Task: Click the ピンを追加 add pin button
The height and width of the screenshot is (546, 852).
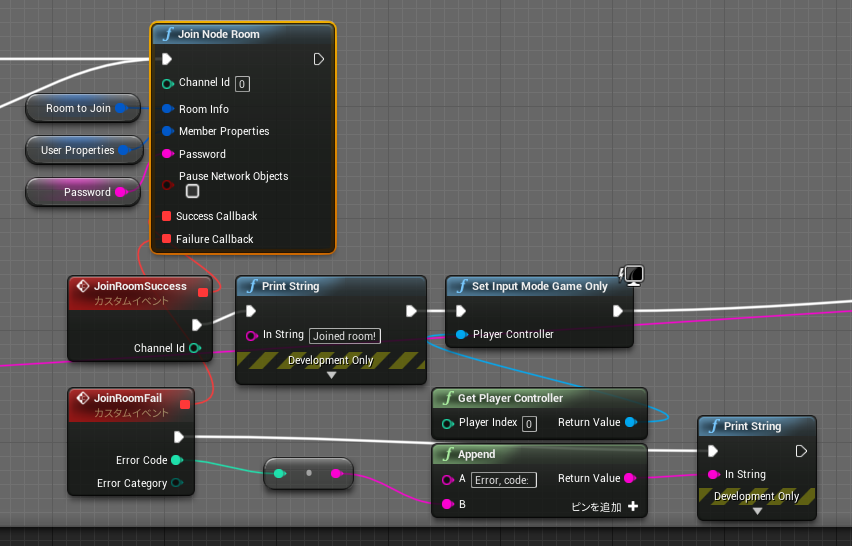Action: (604, 506)
